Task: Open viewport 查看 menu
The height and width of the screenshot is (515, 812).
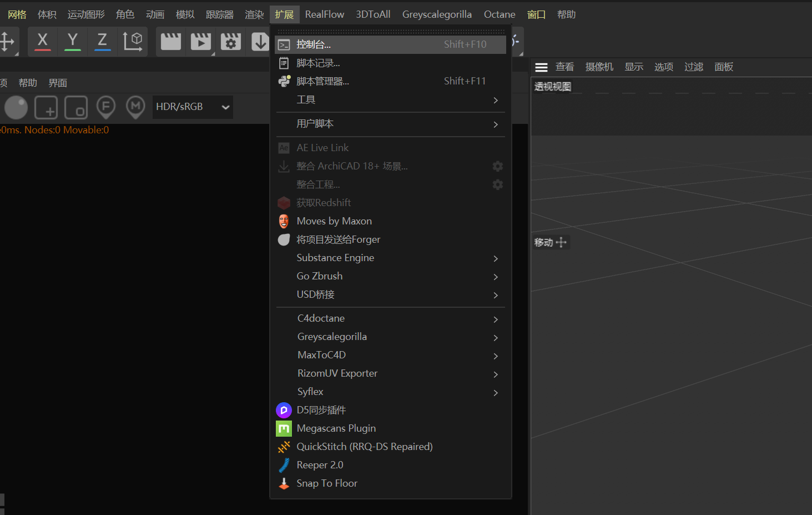Action: pos(565,67)
